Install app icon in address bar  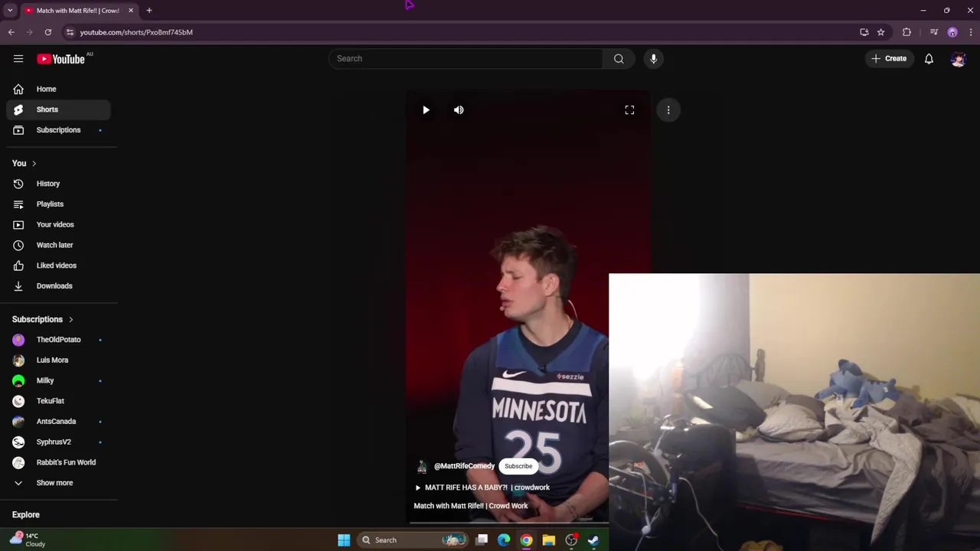pos(864,32)
